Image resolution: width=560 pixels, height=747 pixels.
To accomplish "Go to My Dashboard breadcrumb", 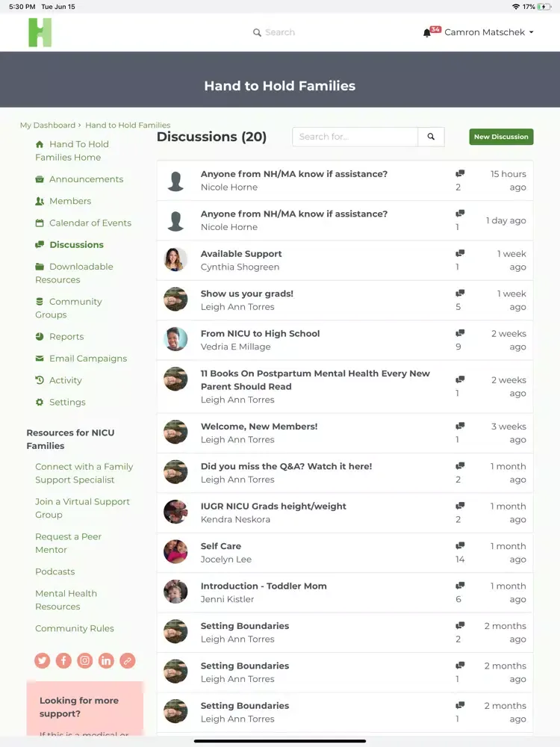I will click(x=48, y=125).
